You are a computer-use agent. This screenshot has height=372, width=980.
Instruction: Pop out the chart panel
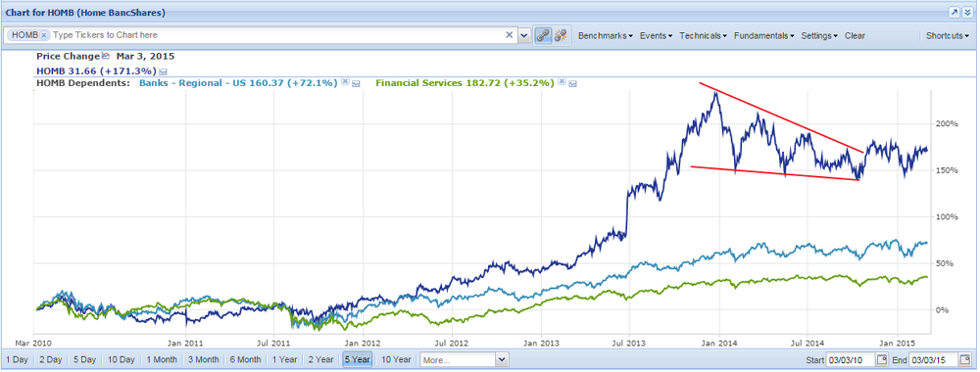pyautogui.click(x=955, y=12)
